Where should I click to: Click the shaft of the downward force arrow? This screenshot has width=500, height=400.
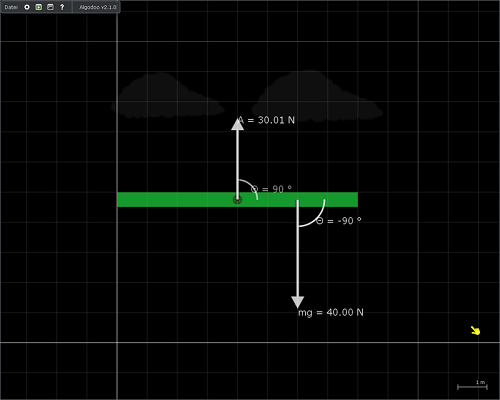pyautogui.click(x=298, y=248)
